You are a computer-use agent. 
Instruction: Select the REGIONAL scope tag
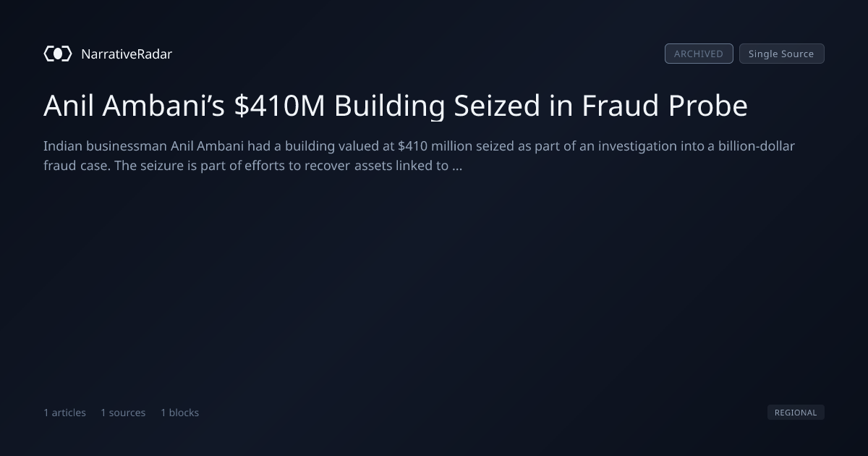pos(796,413)
